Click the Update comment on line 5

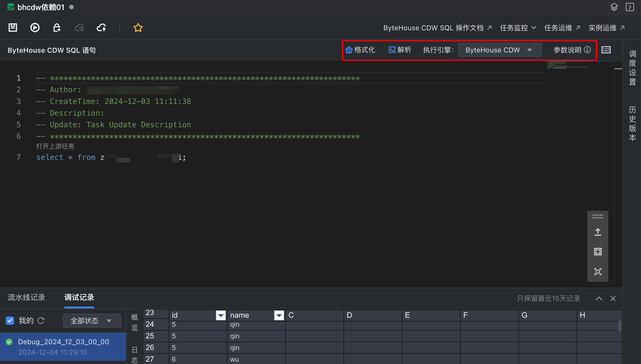pyautogui.click(x=114, y=125)
